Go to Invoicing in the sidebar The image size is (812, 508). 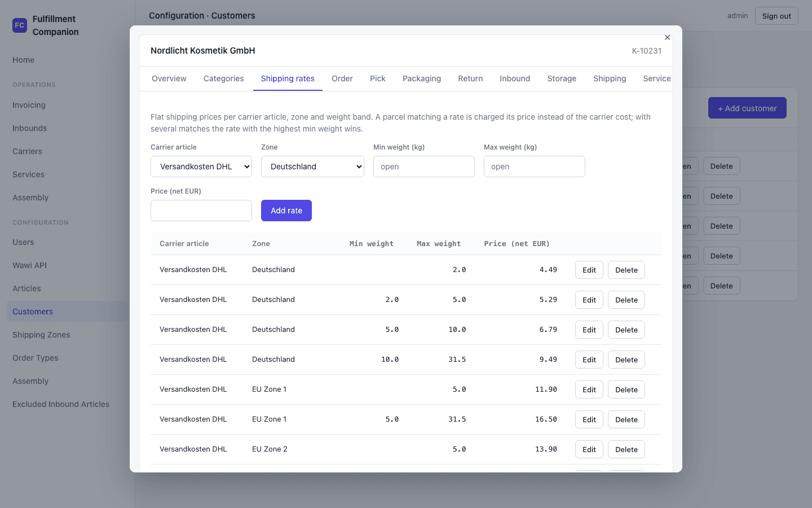click(x=68, y=105)
